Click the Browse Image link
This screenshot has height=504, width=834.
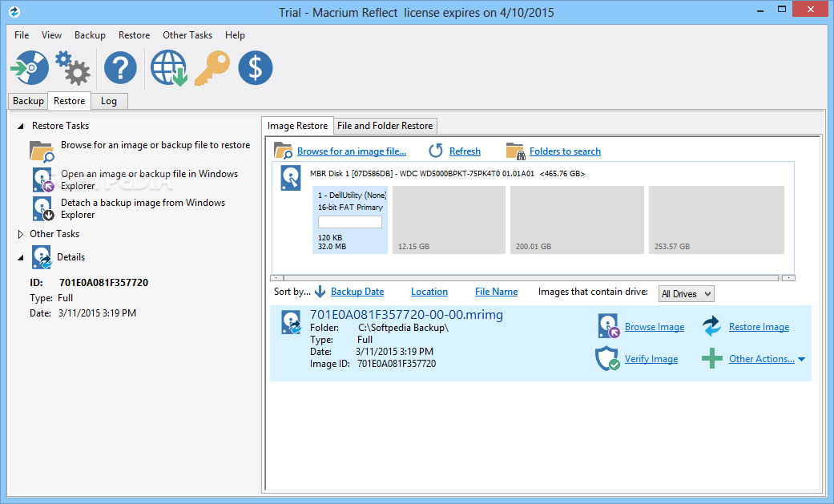click(655, 327)
